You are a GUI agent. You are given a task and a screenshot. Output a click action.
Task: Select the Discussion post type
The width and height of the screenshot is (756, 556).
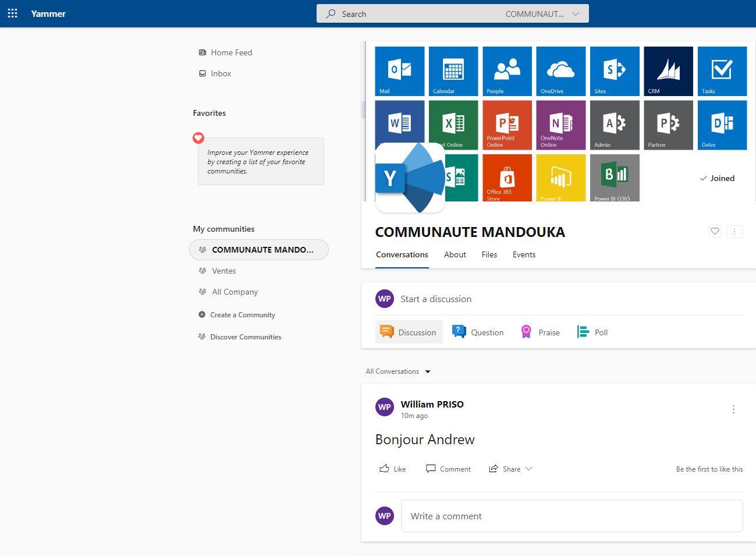(409, 332)
